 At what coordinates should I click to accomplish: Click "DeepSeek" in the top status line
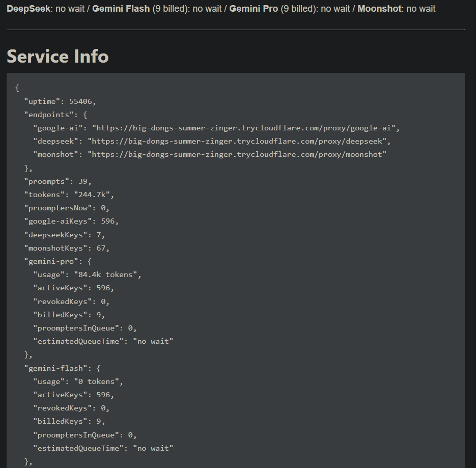pyautogui.click(x=29, y=9)
